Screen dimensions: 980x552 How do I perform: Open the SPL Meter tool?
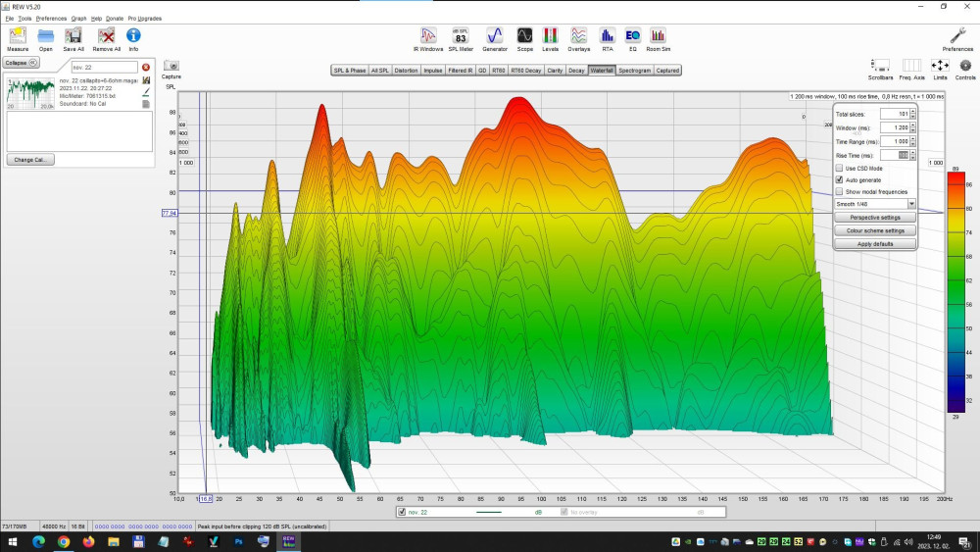tap(460, 37)
